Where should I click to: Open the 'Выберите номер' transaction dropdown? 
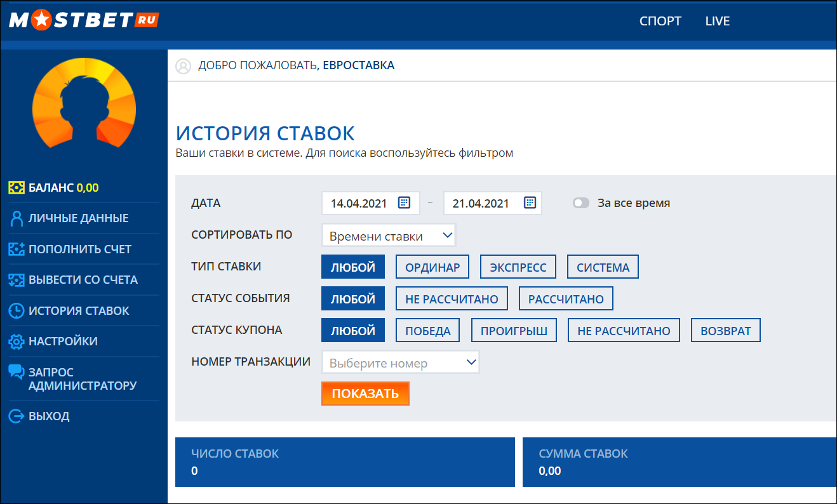coord(401,362)
